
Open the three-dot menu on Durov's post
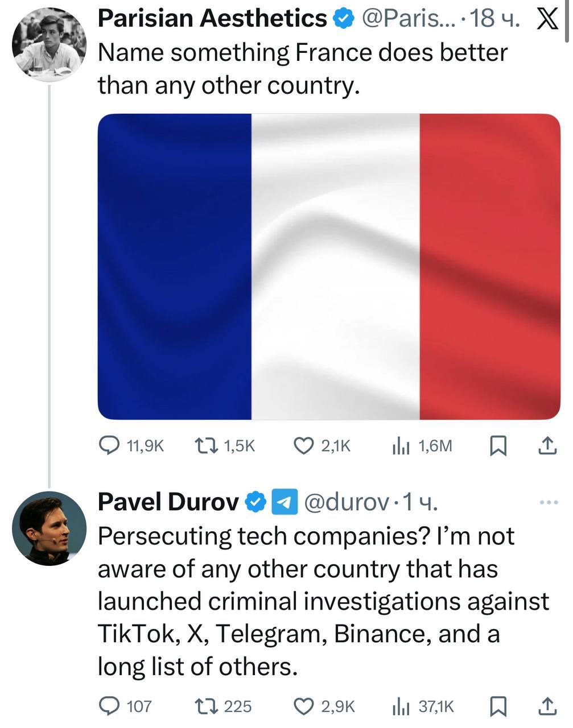coord(549,502)
